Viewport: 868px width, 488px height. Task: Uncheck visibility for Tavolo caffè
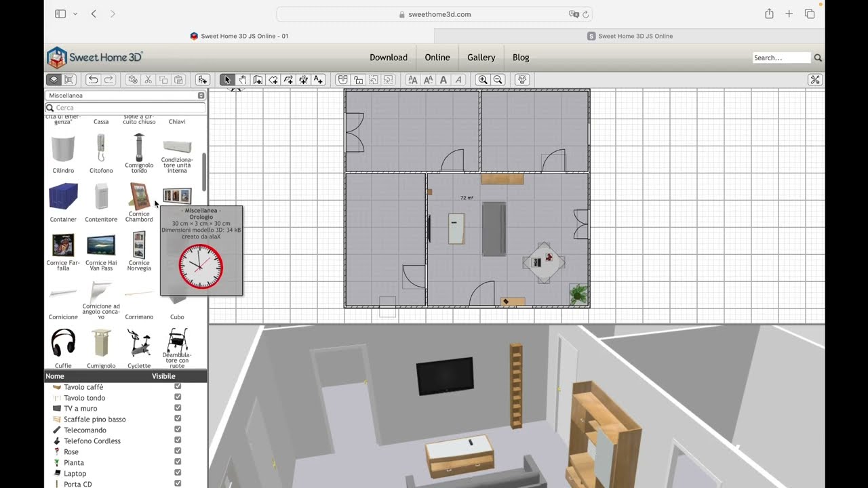point(178,387)
